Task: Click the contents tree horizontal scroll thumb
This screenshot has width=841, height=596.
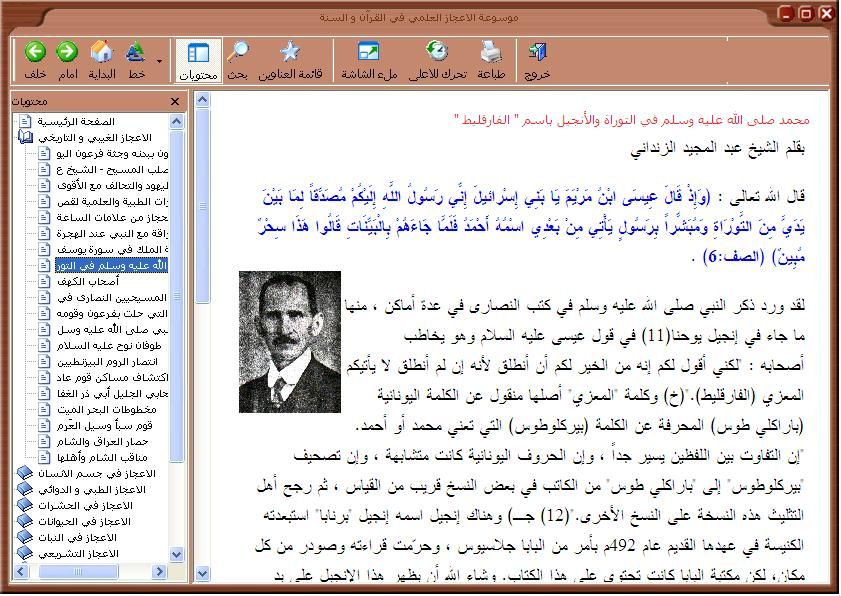Action: (78, 572)
